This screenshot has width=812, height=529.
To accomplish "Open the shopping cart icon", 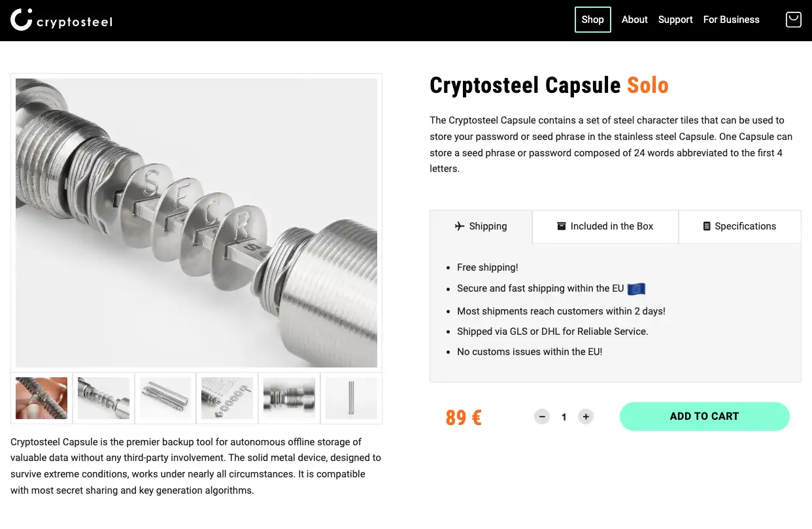I will [x=793, y=20].
